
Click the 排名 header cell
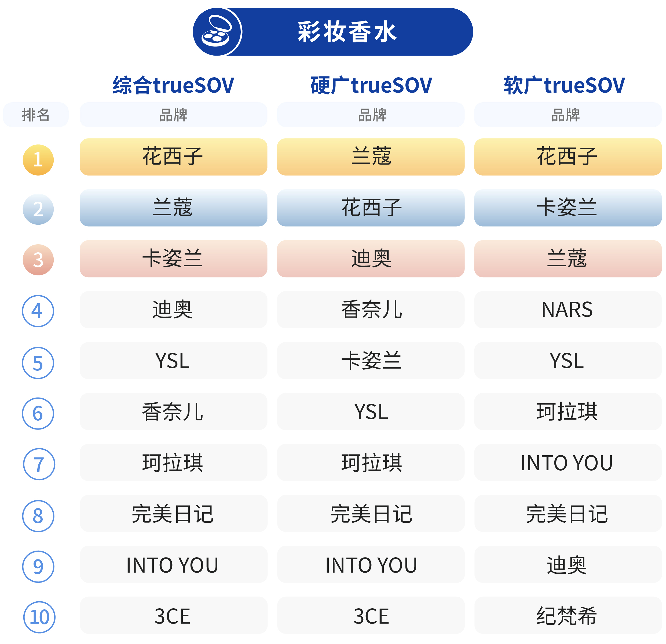(36, 115)
